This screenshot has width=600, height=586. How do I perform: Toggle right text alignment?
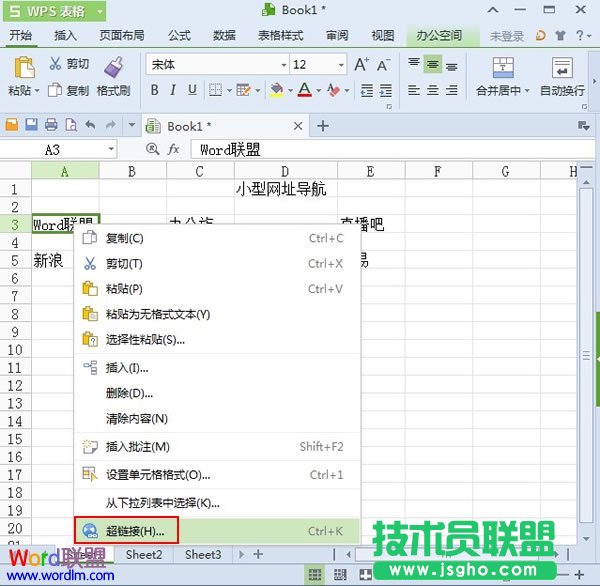(452, 91)
